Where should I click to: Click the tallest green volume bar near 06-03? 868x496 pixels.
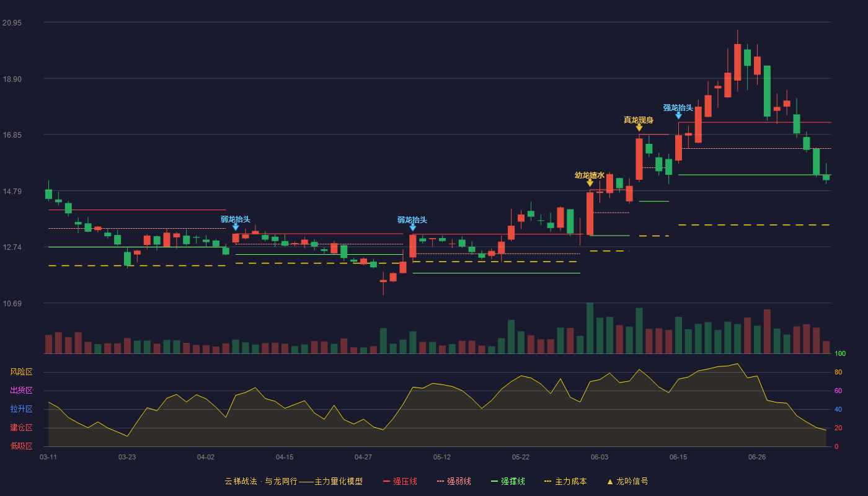point(590,328)
